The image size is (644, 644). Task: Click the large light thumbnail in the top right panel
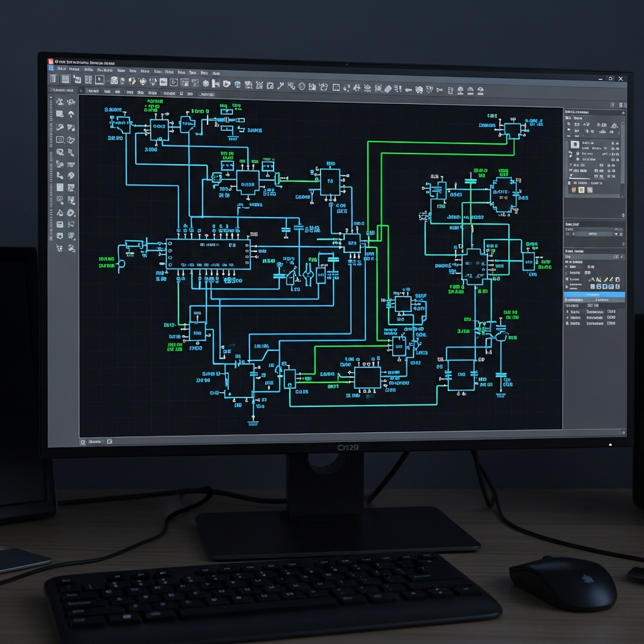tap(575, 144)
